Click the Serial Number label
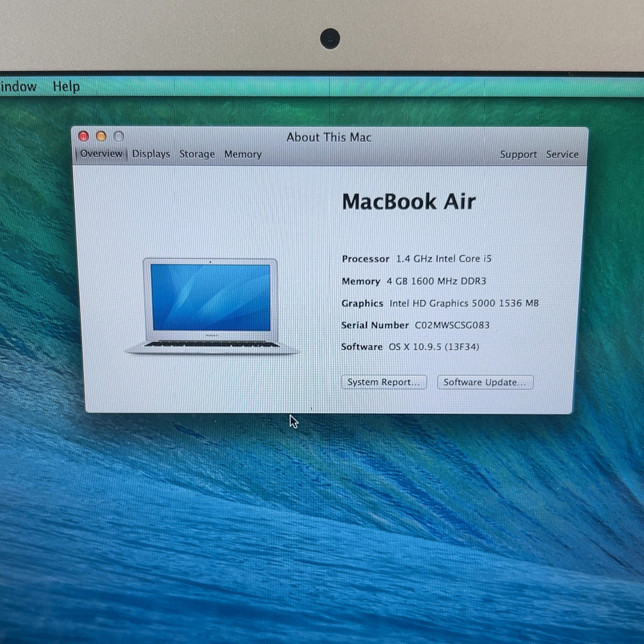The width and height of the screenshot is (644, 644). 375,325
